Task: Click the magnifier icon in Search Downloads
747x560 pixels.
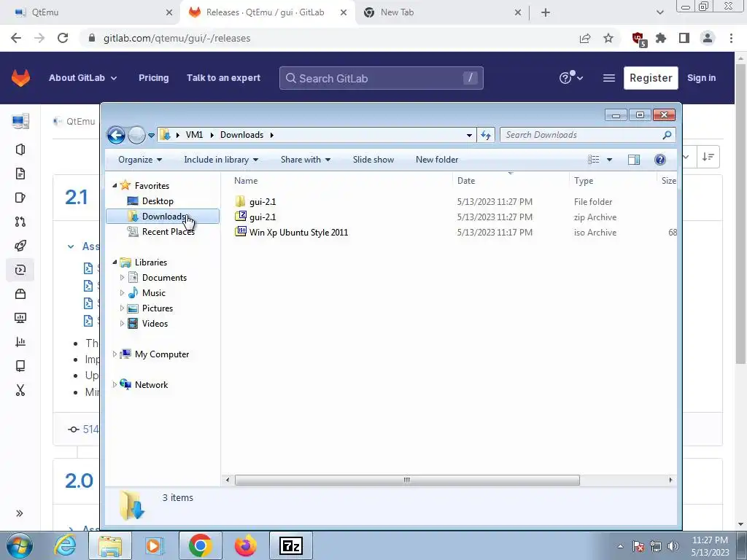Action: tap(667, 135)
